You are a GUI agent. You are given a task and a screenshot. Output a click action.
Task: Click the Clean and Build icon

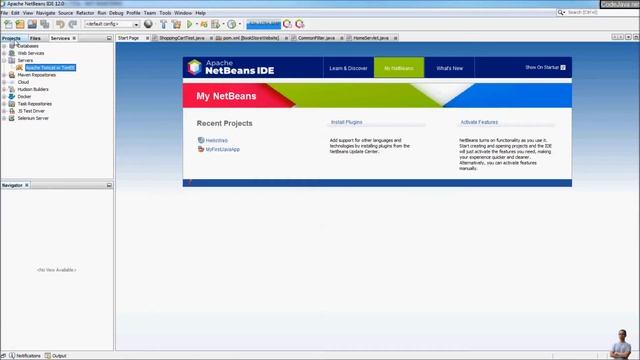coord(176,24)
